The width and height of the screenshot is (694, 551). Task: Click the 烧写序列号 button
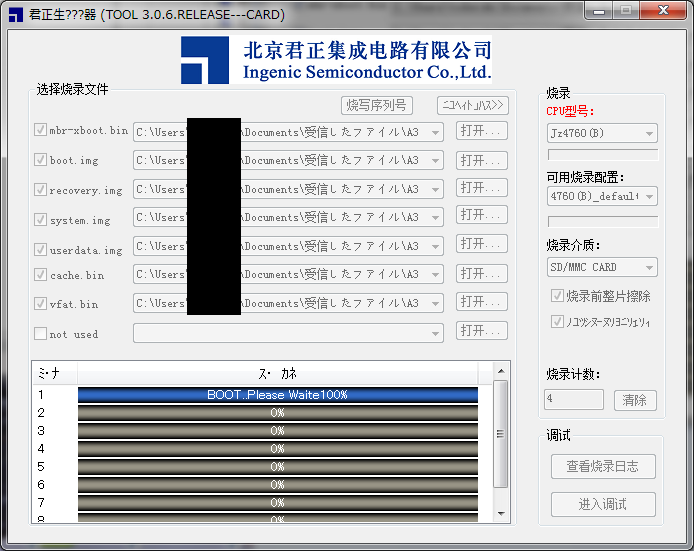pyautogui.click(x=377, y=105)
